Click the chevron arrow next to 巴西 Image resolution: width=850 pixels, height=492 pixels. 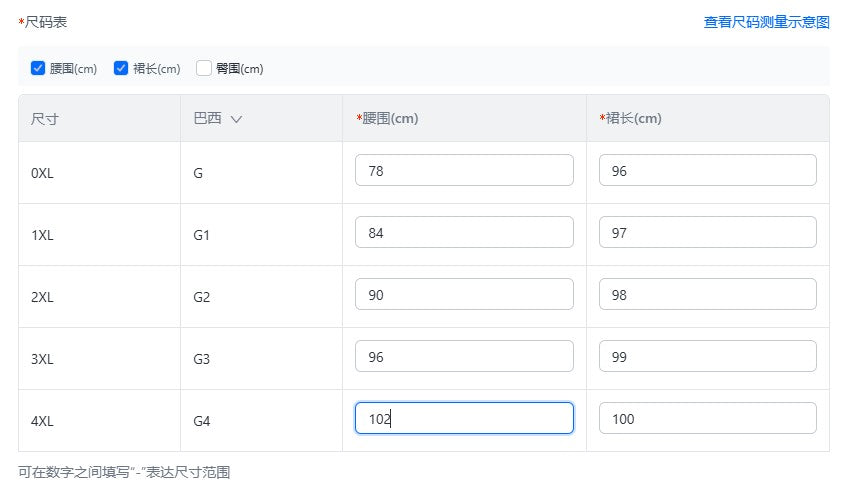pos(236,119)
